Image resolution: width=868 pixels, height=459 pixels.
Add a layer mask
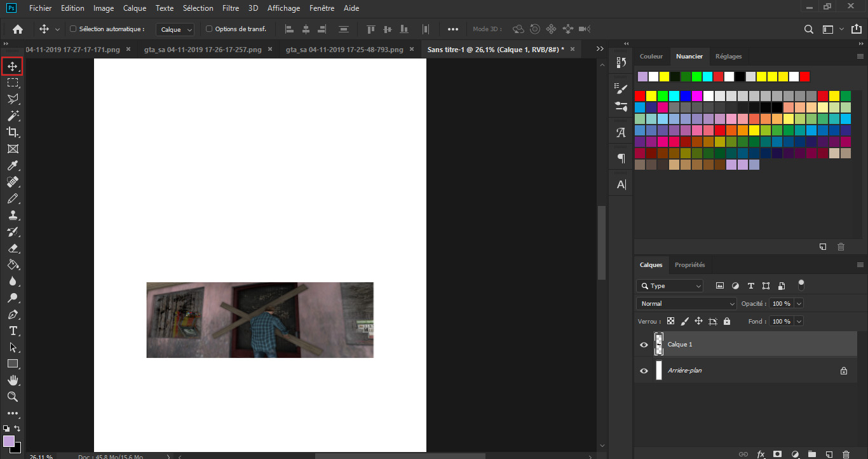(777, 454)
